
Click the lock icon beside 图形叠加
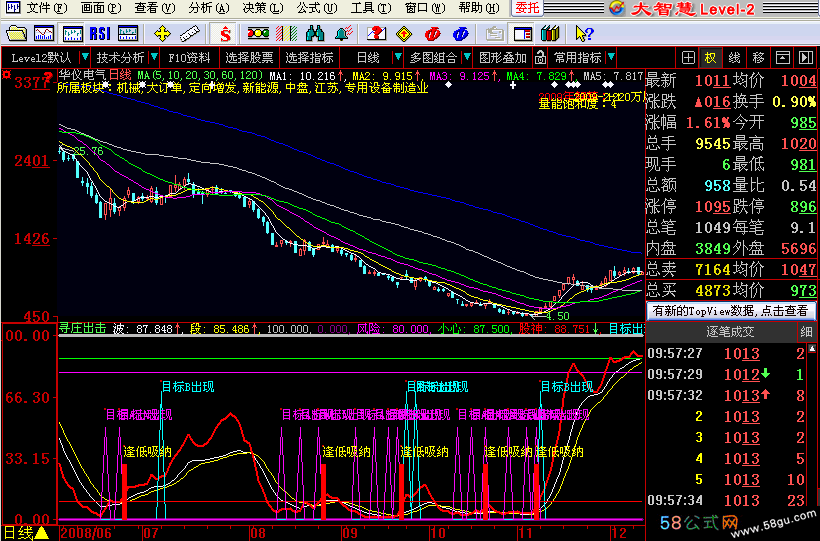tap(540, 58)
